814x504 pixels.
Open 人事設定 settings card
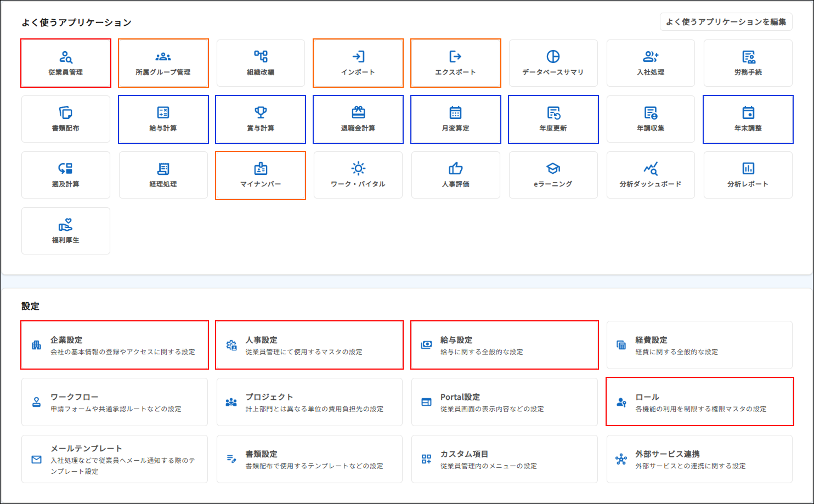(x=309, y=345)
